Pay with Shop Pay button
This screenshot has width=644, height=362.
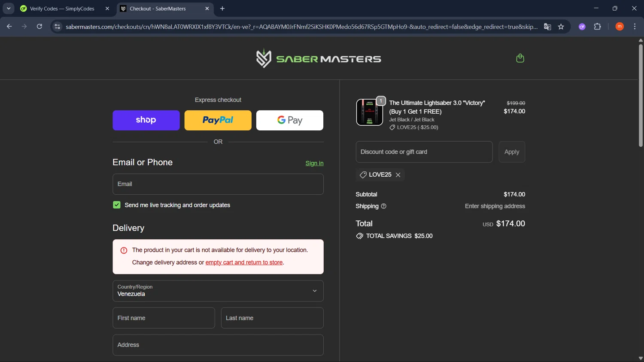click(146, 121)
